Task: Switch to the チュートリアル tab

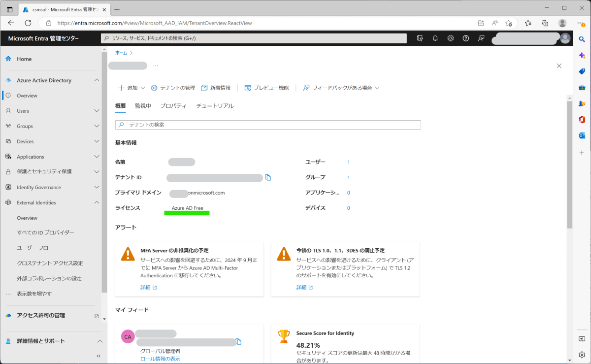Action: pos(215,106)
